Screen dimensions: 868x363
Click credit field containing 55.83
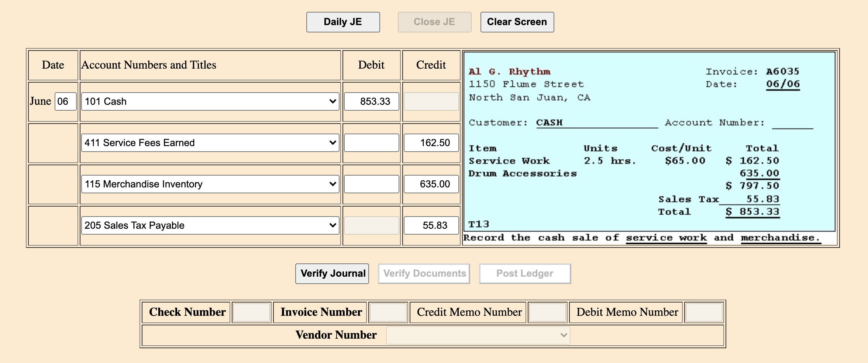[431, 225]
